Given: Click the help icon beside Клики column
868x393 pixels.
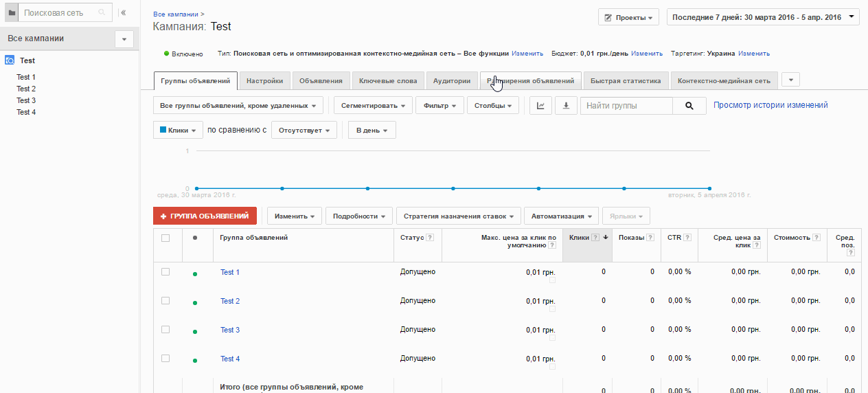Looking at the screenshot, I should click(595, 238).
